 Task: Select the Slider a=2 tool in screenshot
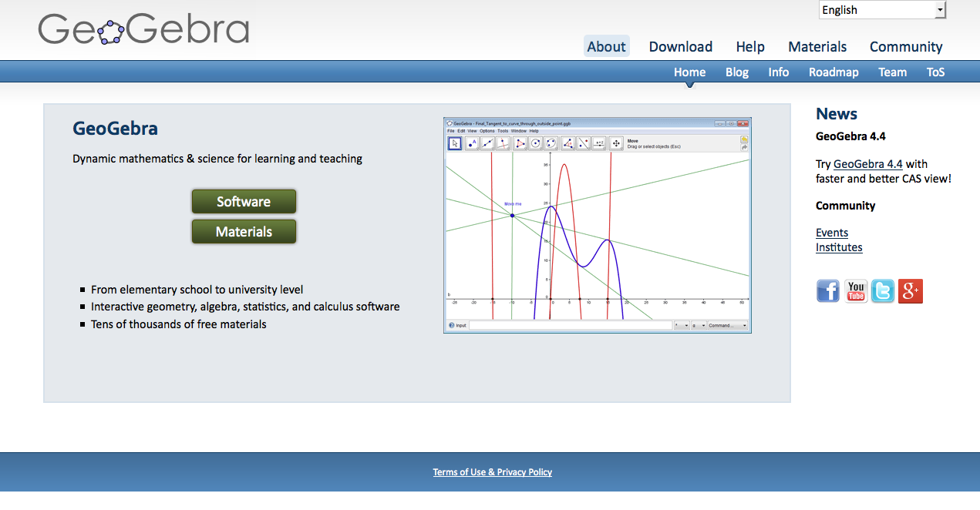[x=599, y=143]
